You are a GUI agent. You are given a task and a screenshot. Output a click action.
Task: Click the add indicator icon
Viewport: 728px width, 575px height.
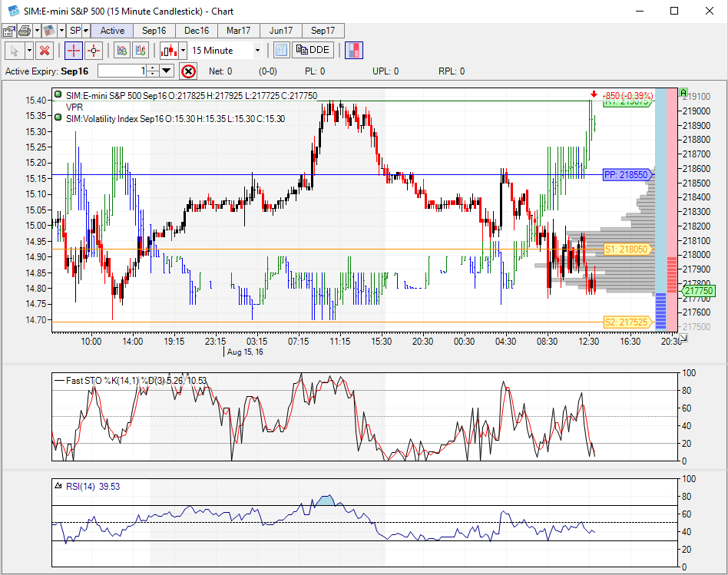(121, 51)
